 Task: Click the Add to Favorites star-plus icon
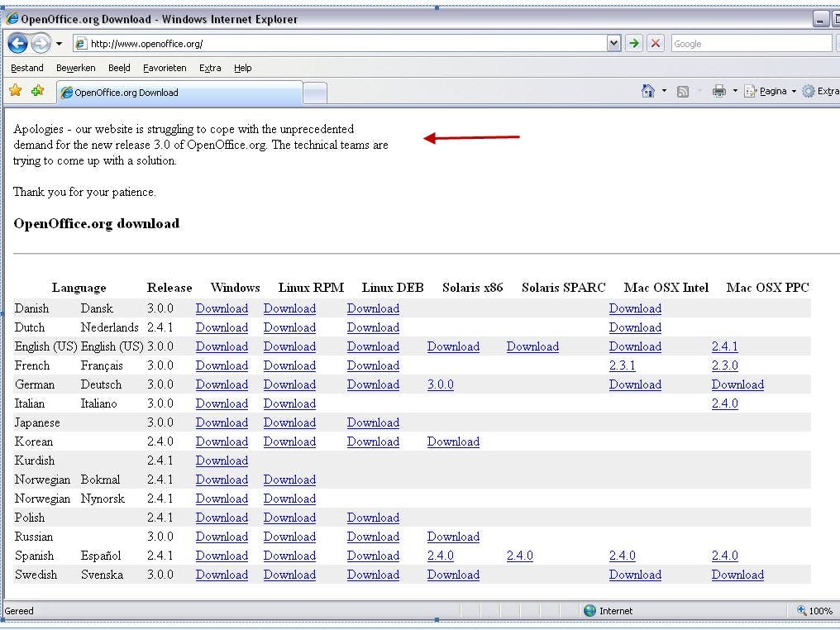(37, 91)
